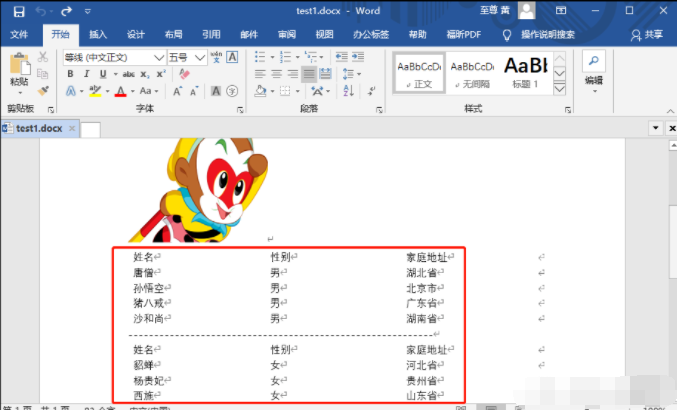This screenshot has width=677, height=410.
Task: Apply the 无间隔 style
Action: [472, 73]
